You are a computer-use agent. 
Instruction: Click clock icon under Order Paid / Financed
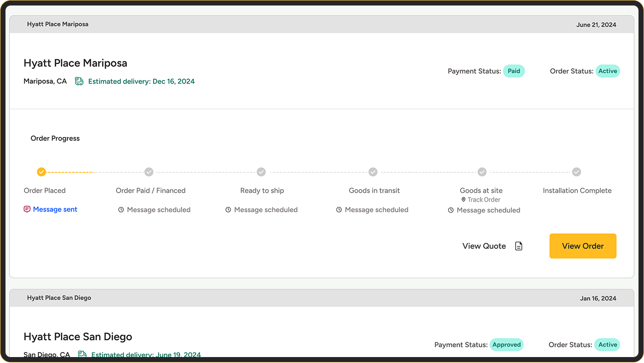tap(121, 210)
